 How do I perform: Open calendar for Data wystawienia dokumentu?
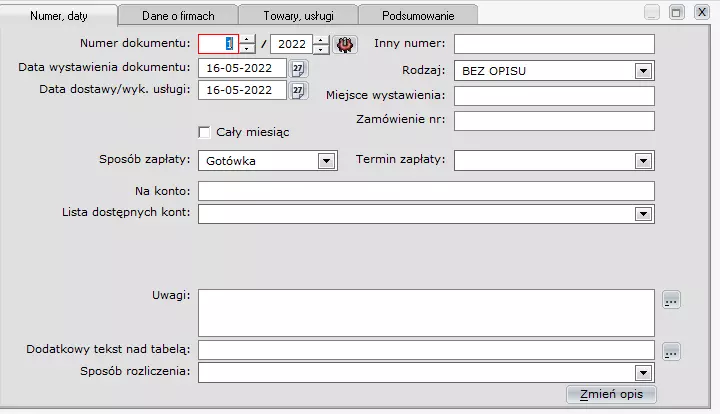(298, 69)
